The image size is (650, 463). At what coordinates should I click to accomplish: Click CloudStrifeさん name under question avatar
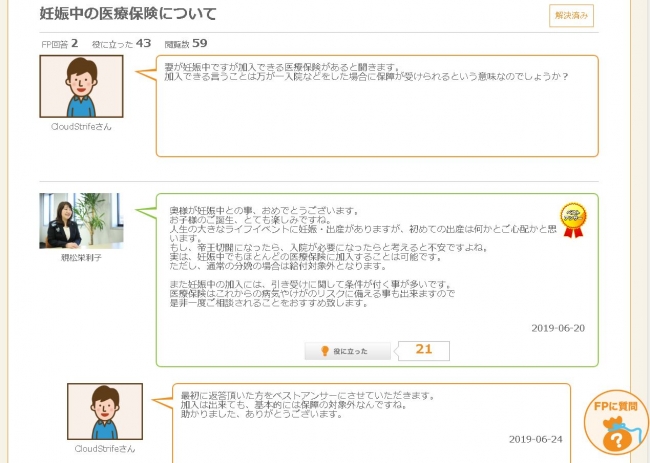tap(81, 127)
